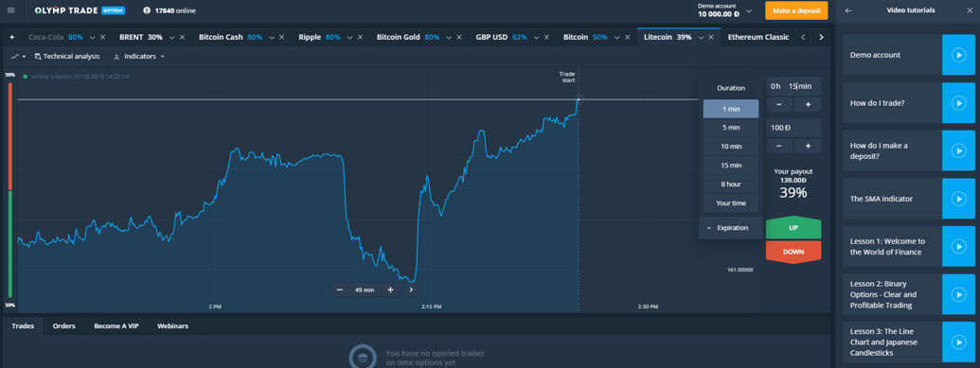Jump chart forward with right arrow
Screen dimensions: 980x368
click(411, 289)
